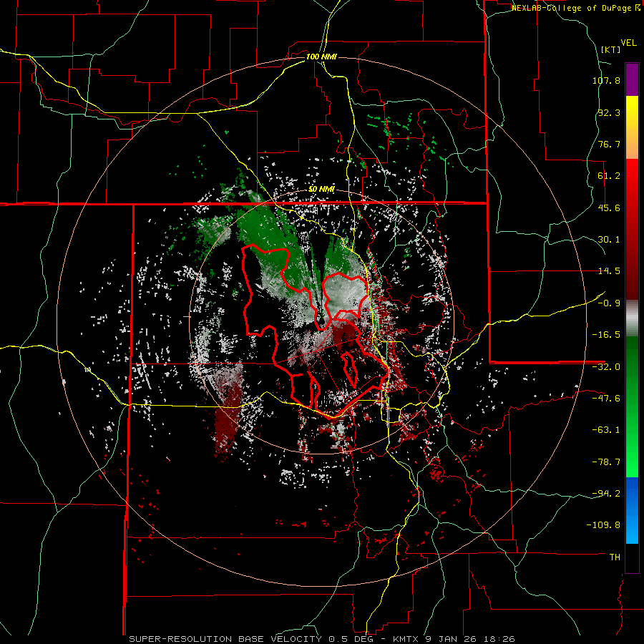Viewport: 644px width, 644px height.
Task: Select the 61.2 legend value
Action: click(609, 176)
